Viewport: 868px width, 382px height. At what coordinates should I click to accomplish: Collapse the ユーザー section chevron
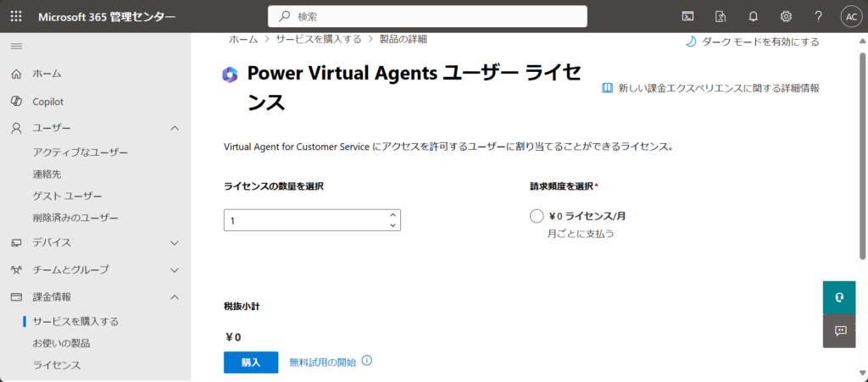(x=175, y=128)
